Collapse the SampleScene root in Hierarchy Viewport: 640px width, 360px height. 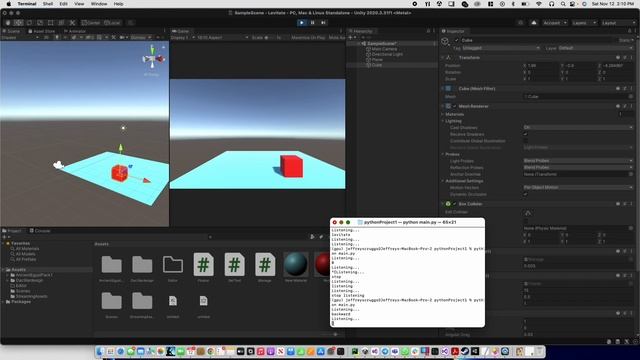pos(359,43)
